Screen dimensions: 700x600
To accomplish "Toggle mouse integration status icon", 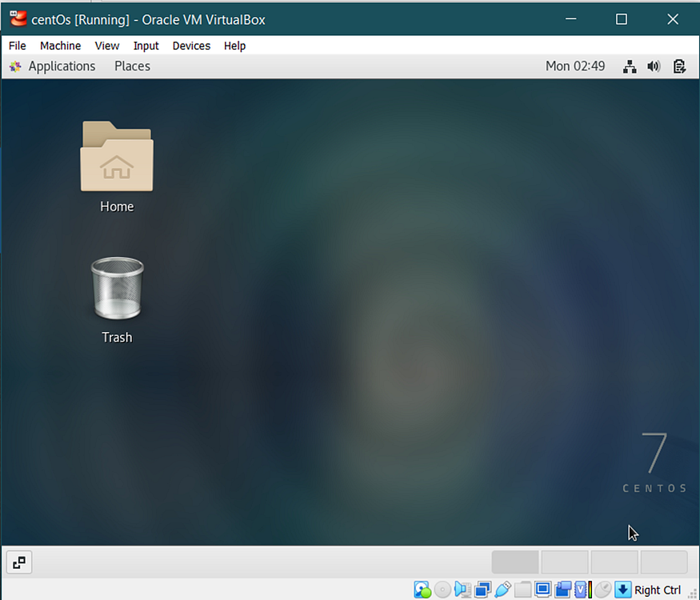I will (603, 590).
